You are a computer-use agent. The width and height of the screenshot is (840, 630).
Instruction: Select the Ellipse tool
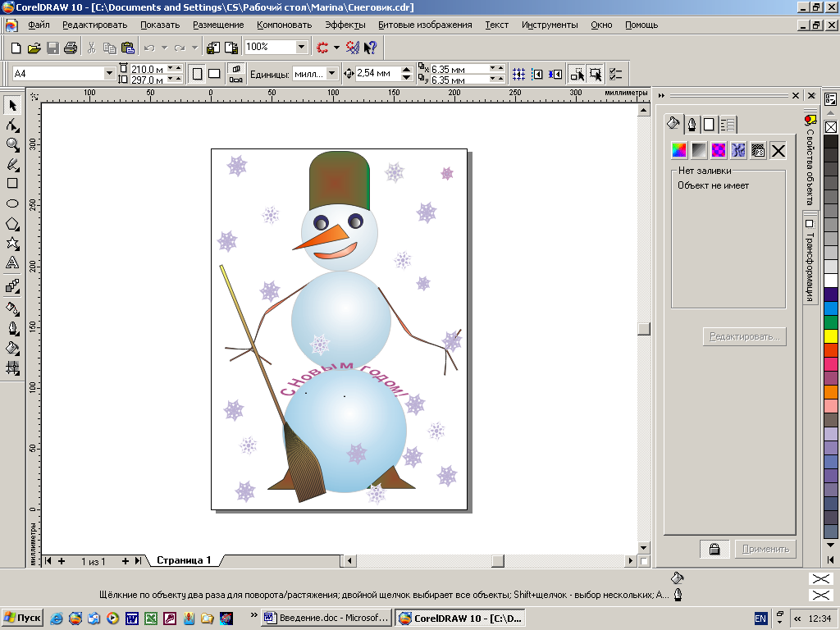point(12,203)
